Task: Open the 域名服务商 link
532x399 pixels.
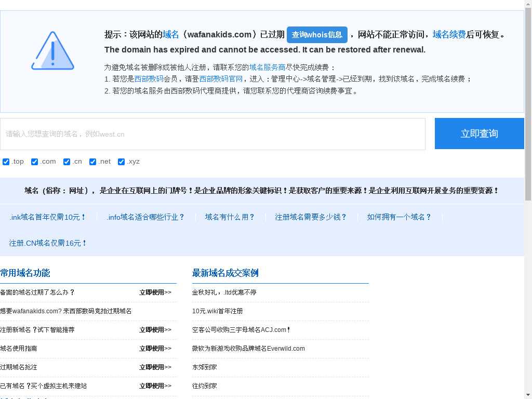Action: pos(268,67)
